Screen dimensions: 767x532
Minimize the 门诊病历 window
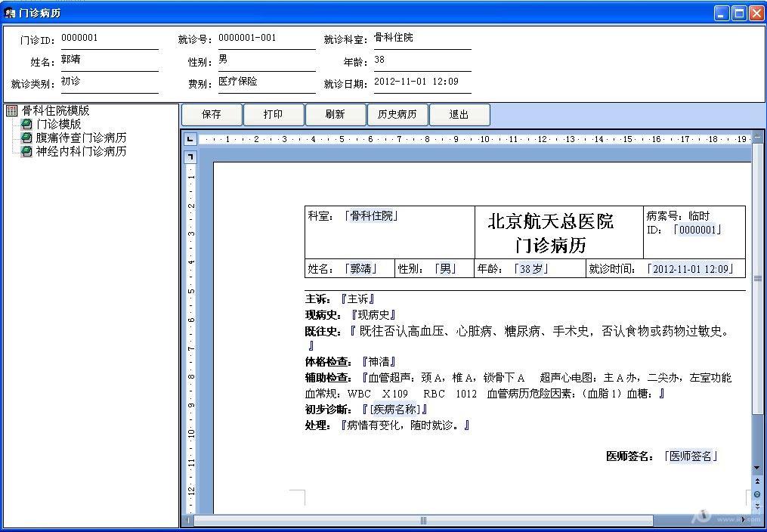pos(722,13)
